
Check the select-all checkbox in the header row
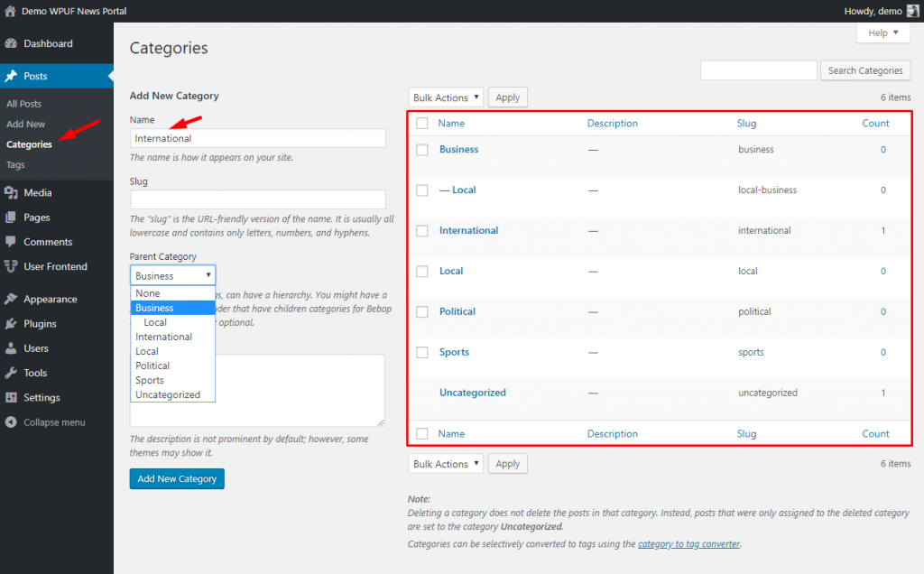pos(421,123)
